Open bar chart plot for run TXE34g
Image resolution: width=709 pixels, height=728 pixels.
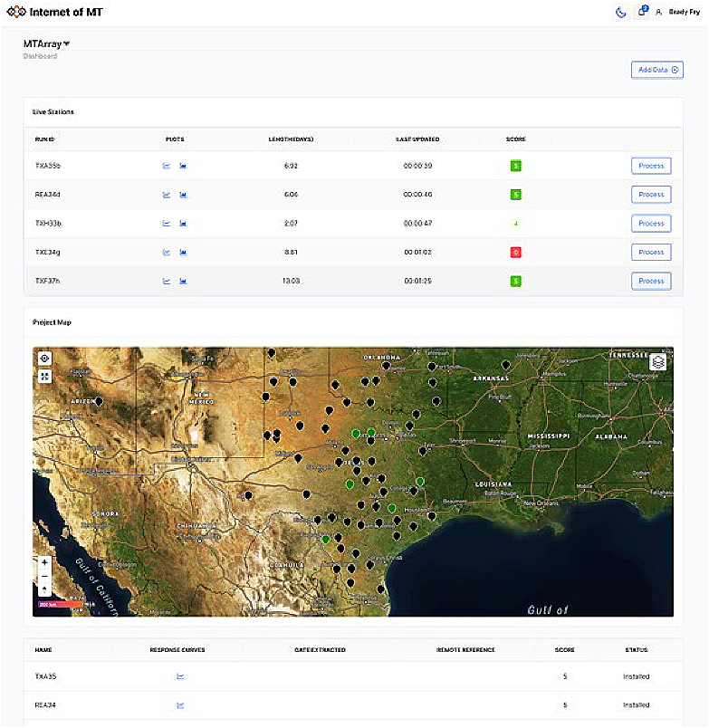point(184,252)
